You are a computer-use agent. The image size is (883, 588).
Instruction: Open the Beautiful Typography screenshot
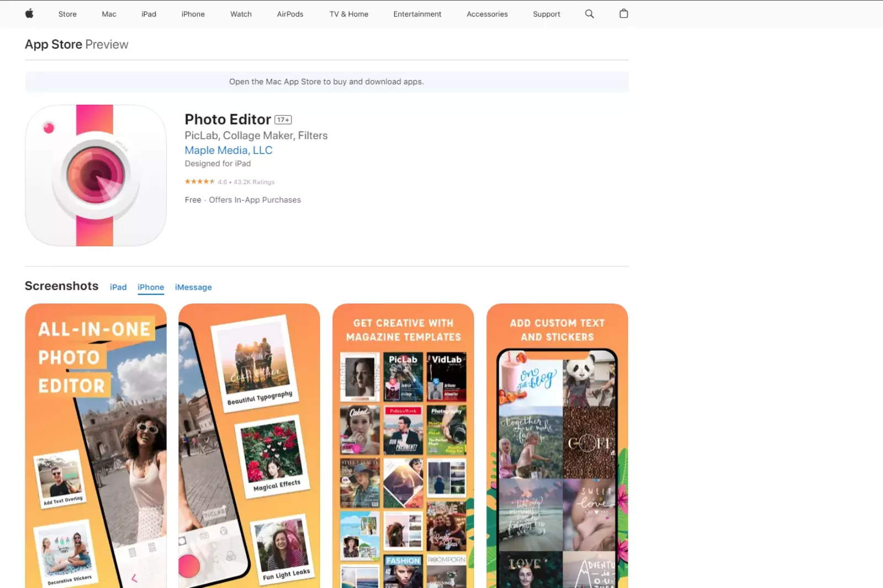249,446
